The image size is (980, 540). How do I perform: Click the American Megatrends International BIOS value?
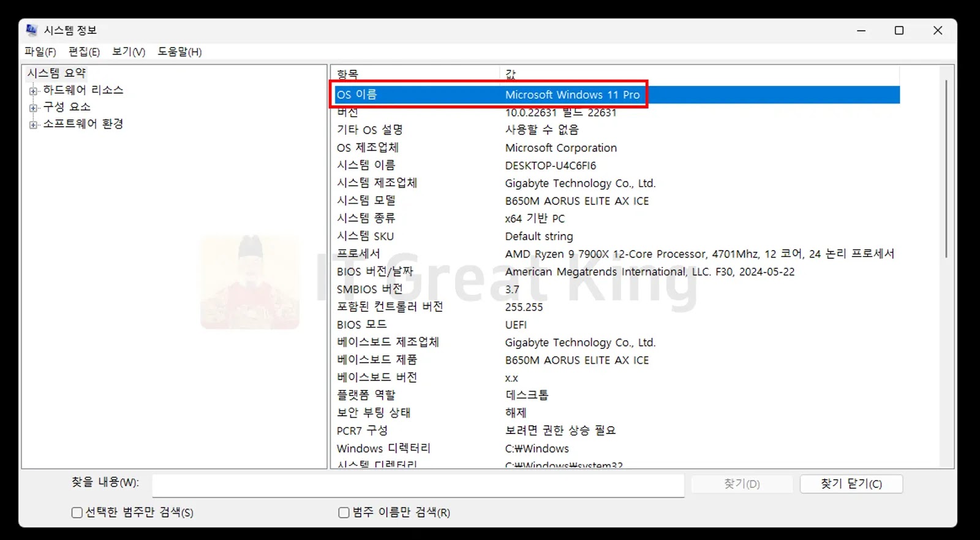[x=650, y=272]
